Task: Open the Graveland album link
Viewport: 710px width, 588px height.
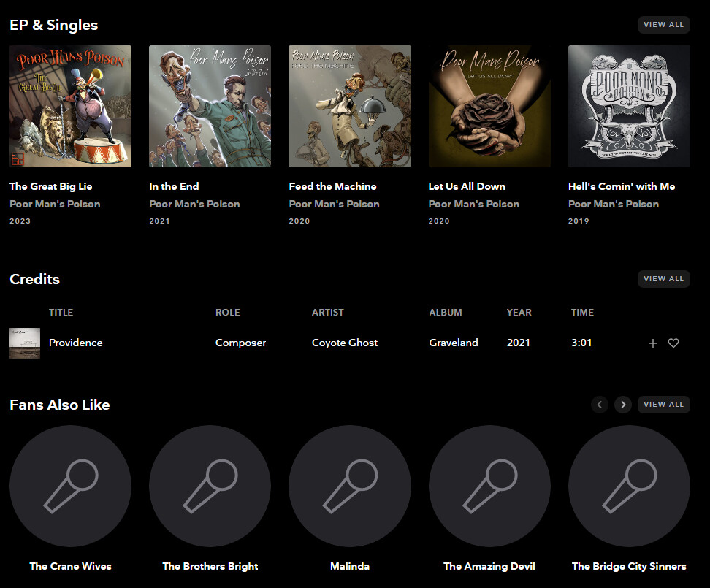Action: coord(454,343)
